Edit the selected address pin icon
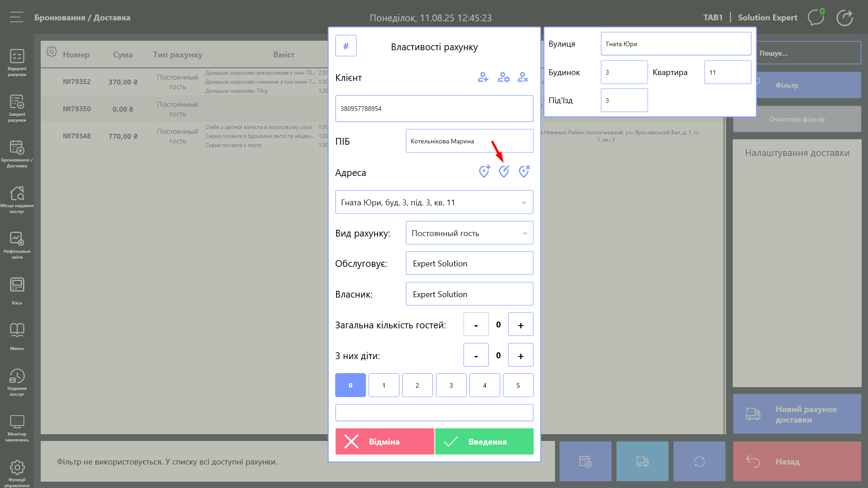The width and height of the screenshot is (868, 488). coord(504,171)
